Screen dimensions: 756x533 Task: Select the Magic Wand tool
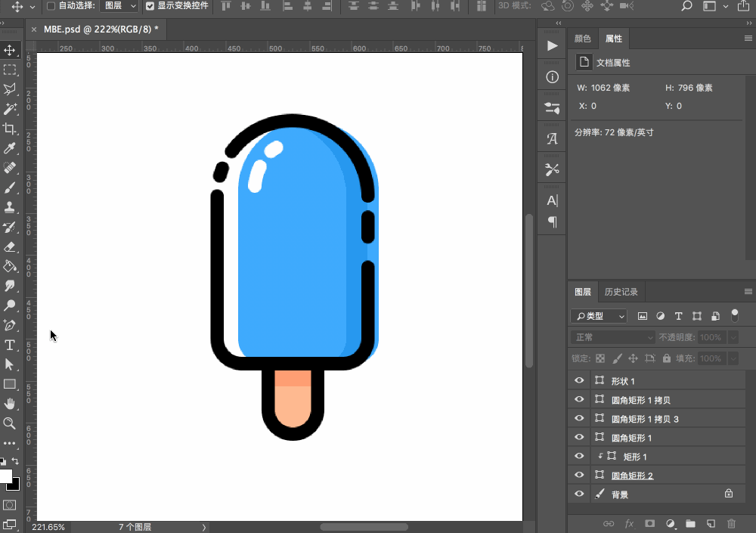(10, 109)
